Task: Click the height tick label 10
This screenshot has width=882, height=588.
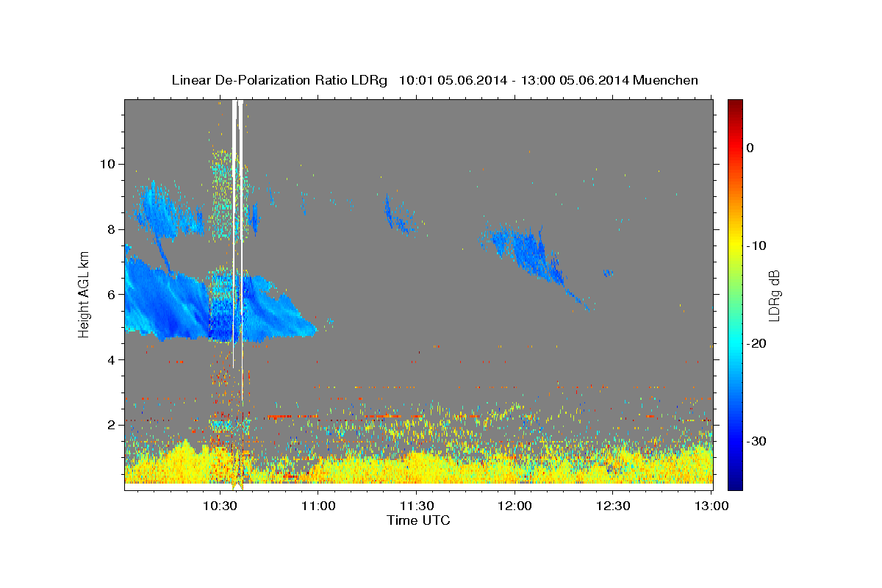Action: (110, 163)
